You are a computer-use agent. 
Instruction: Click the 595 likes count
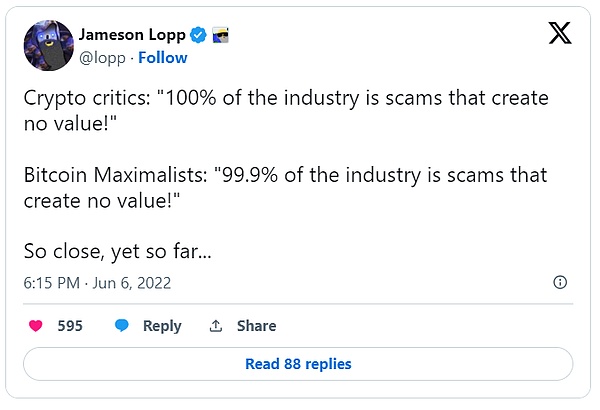(70, 326)
